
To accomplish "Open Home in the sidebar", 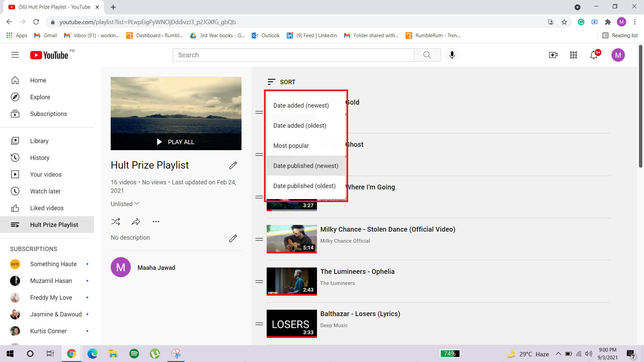I will 47,80.
